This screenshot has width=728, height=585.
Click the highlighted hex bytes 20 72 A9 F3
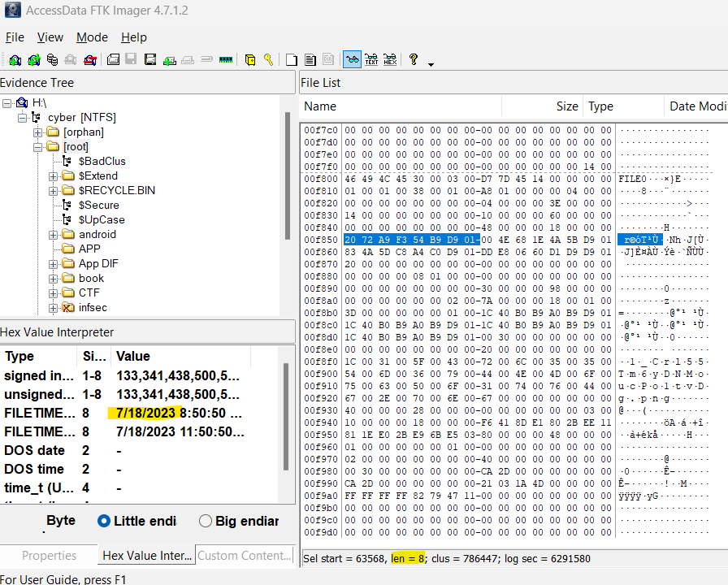(x=376, y=240)
